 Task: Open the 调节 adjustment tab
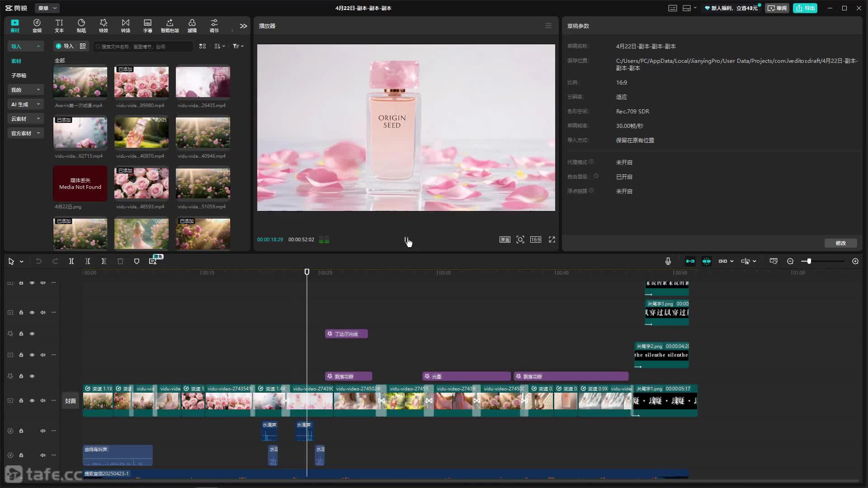[214, 26]
